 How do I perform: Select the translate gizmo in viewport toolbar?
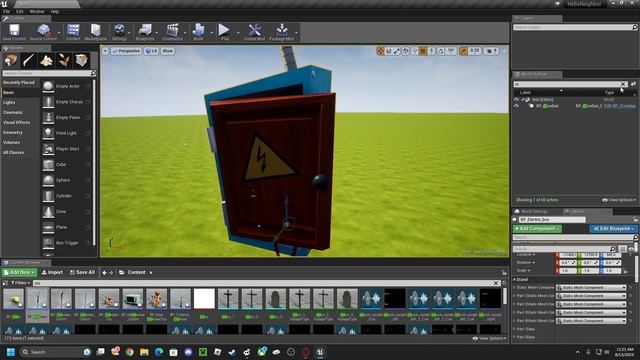380,51
